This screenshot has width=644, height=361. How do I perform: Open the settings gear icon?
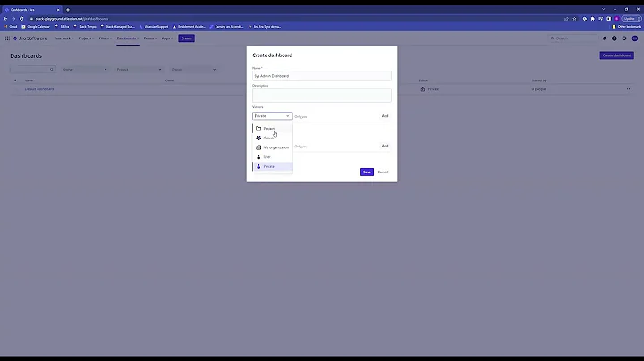tap(624, 38)
